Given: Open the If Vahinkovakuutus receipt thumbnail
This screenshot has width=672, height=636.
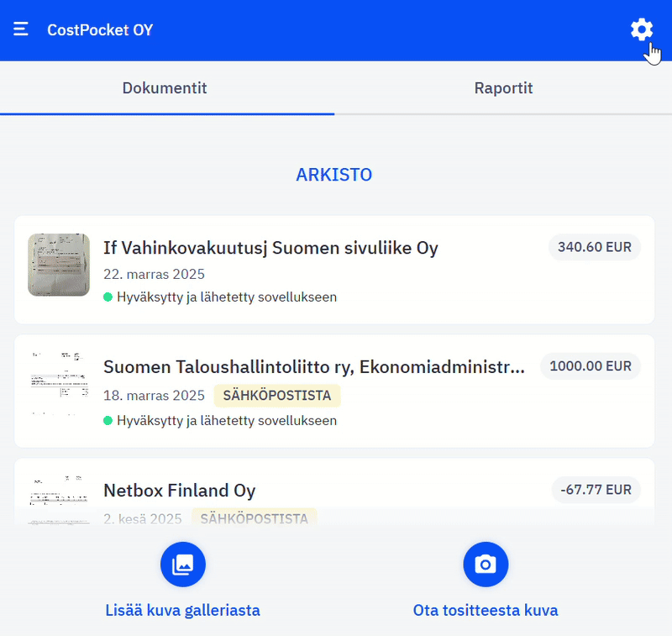Looking at the screenshot, I should click(59, 265).
